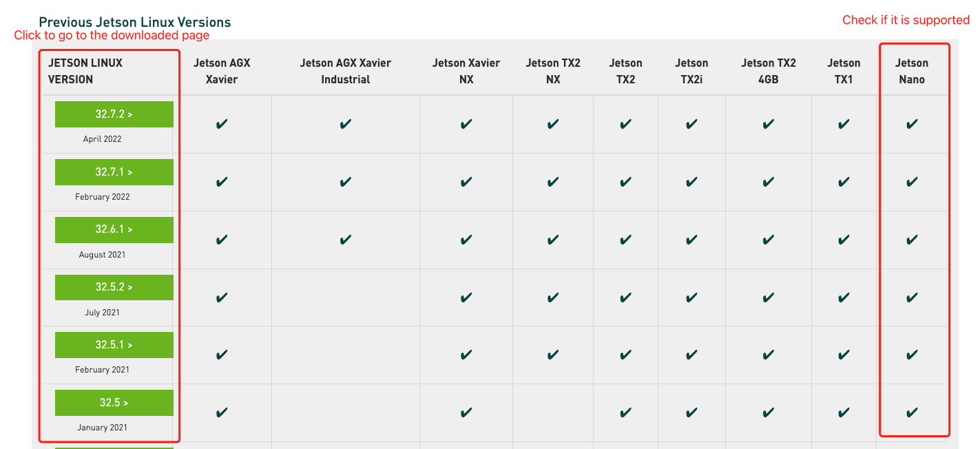Go to the 32.6.1 version page
Screen dimensions: 980x449
click(x=114, y=230)
